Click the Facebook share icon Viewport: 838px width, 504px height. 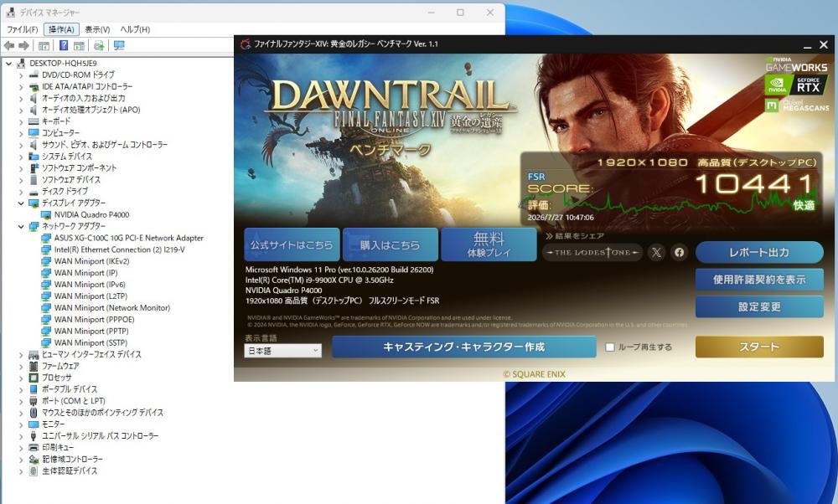coord(680,253)
